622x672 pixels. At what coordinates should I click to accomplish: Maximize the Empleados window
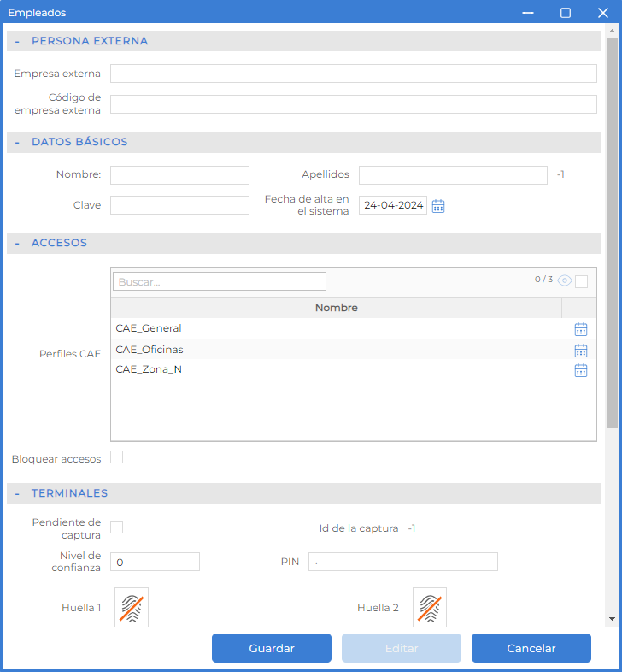tap(566, 13)
